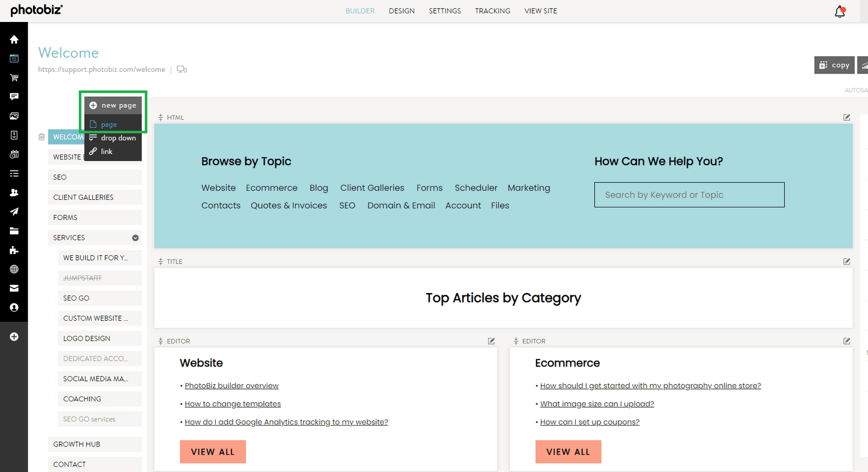The height and width of the screenshot is (472, 868).
Task: Open the shopping cart ecommerce icon
Action: pos(14,78)
